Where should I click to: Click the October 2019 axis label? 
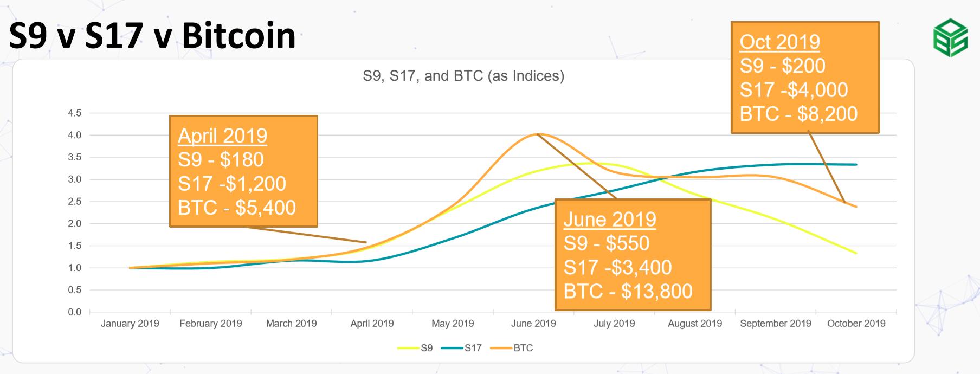click(856, 324)
